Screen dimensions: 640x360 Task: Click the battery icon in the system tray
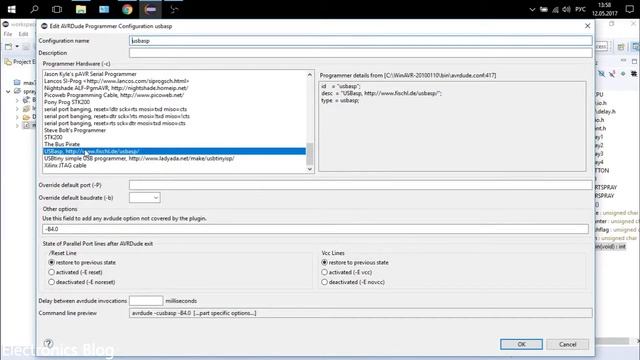click(544, 9)
